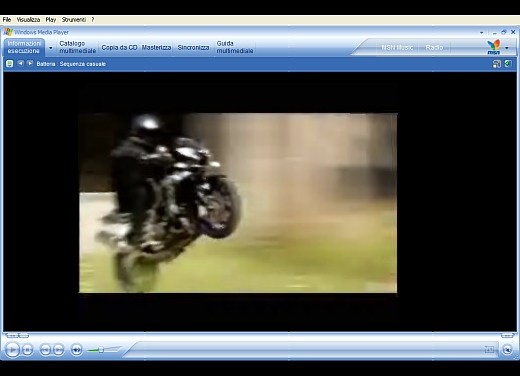Open the Play menu
The width and height of the screenshot is (520, 376).
(51, 20)
